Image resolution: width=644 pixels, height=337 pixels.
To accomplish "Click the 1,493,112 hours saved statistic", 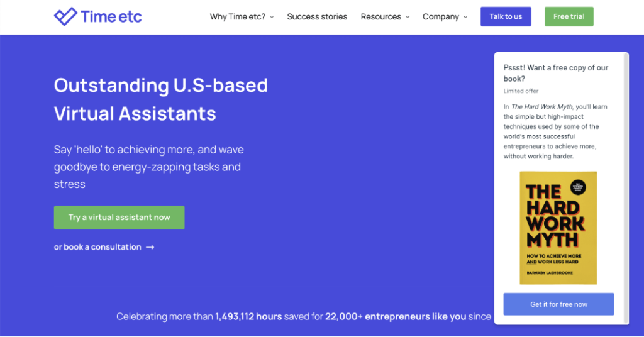I will click(x=248, y=316).
